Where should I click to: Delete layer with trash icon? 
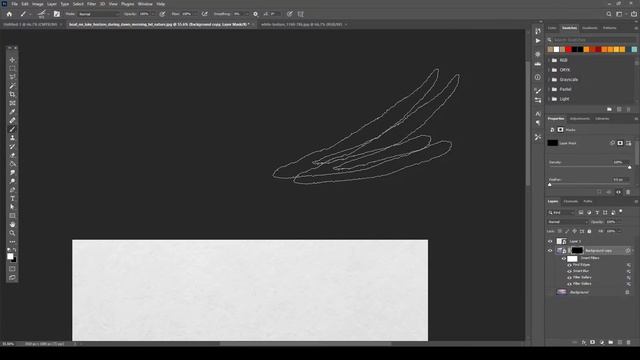(x=629, y=342)
